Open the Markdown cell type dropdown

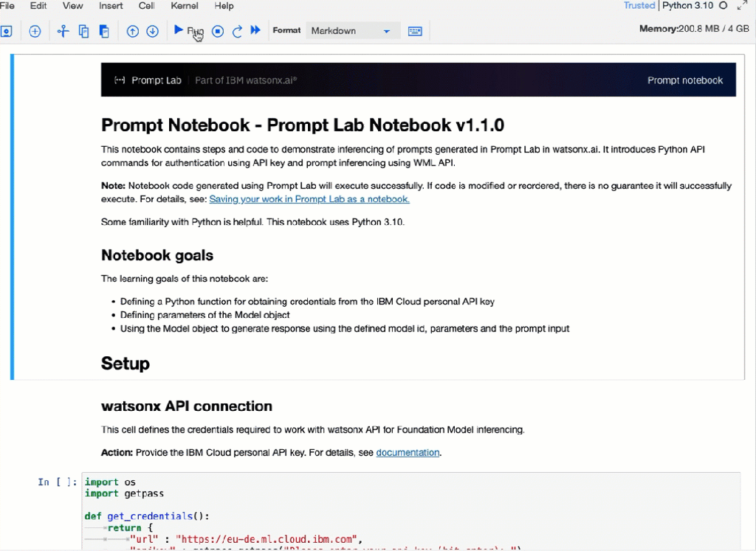coord(352,31)
